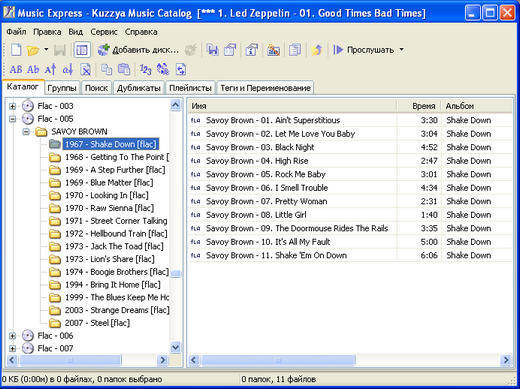Click the tree panel vertical scrollbar thumb

click(x=176, y=273)
